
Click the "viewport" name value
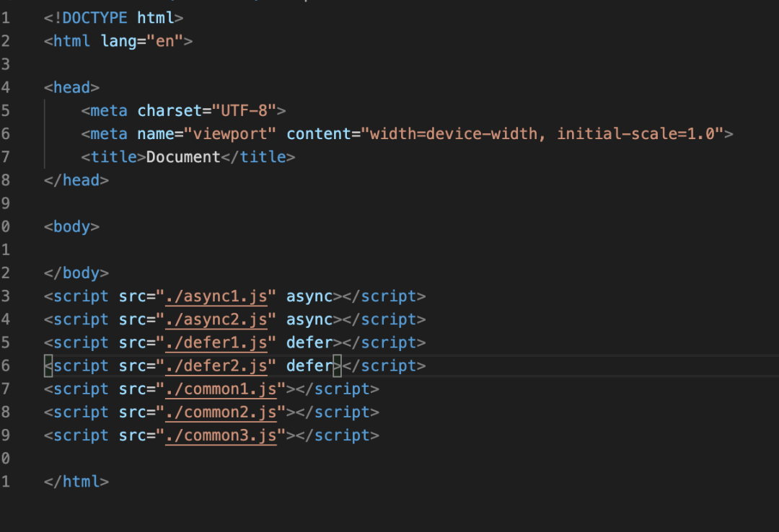[230, 133]
